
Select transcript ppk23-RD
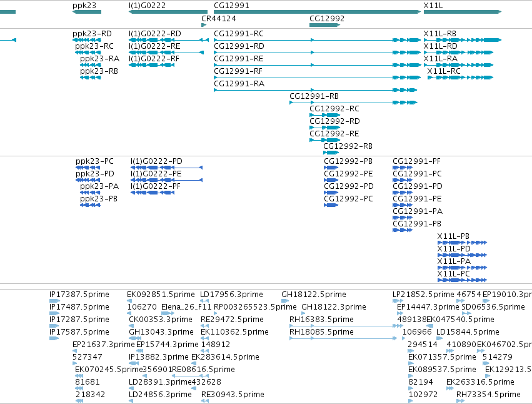point(87,40)
